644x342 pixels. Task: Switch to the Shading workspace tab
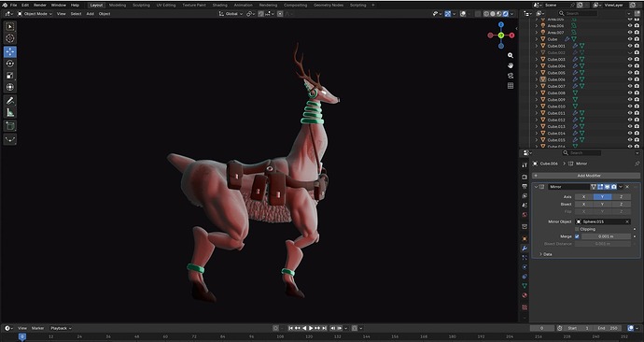(219, 5)
